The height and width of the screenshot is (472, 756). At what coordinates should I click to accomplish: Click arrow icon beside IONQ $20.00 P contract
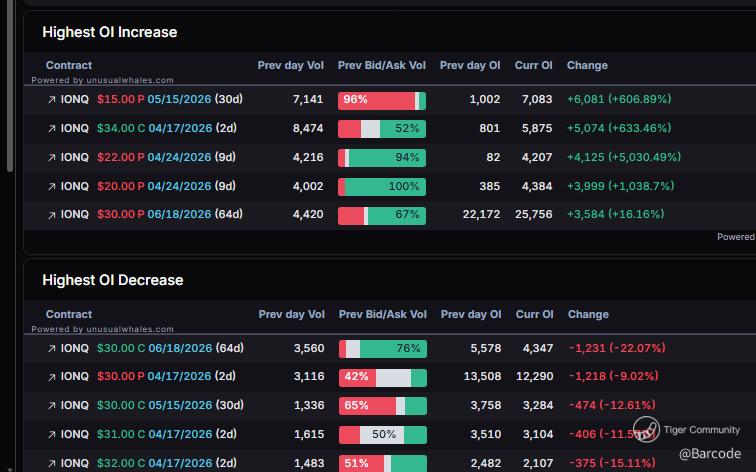point(51,186)
